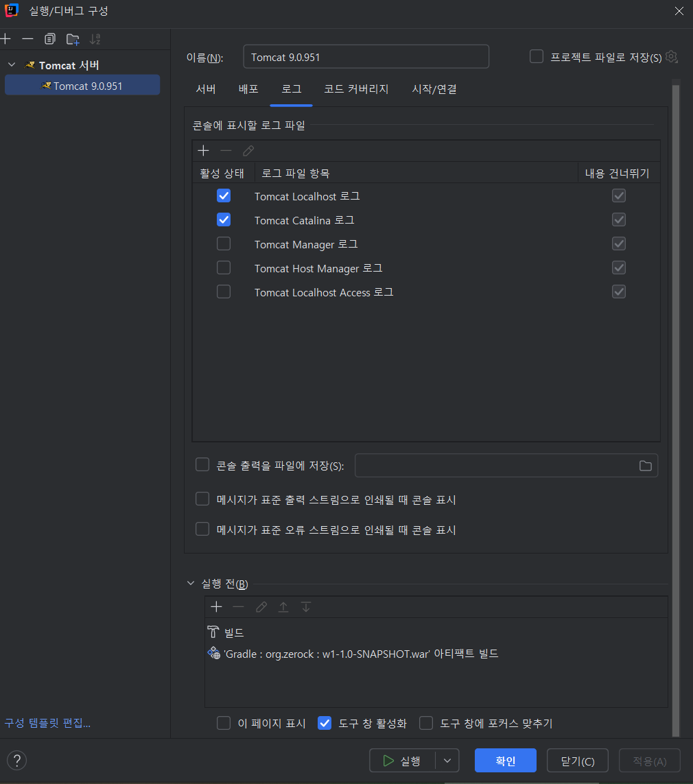Enable 도구 창에 포커스 맞추기 checkbox
Viewport: 693px width, 784px height.
coord(426,723)
